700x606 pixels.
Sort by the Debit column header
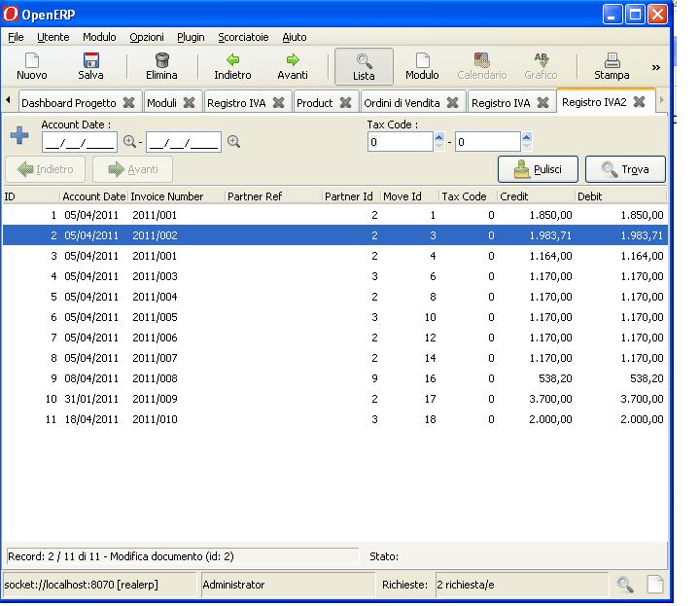621,196
